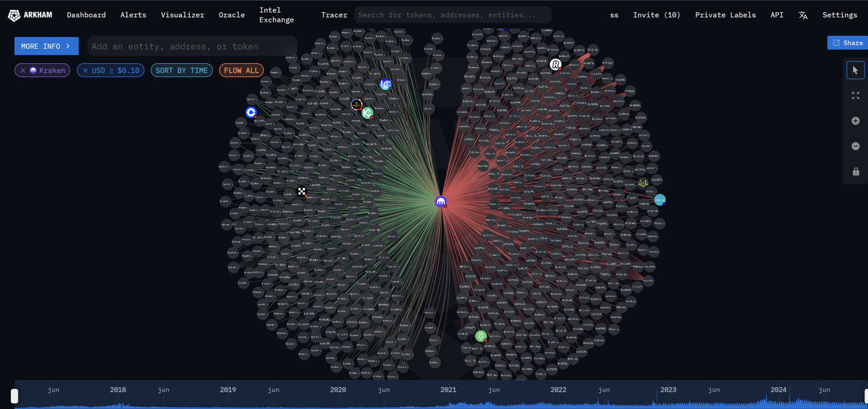Toggle SORT BY TIME
Viewport: 868px width, 409px height.
[182, 71]
